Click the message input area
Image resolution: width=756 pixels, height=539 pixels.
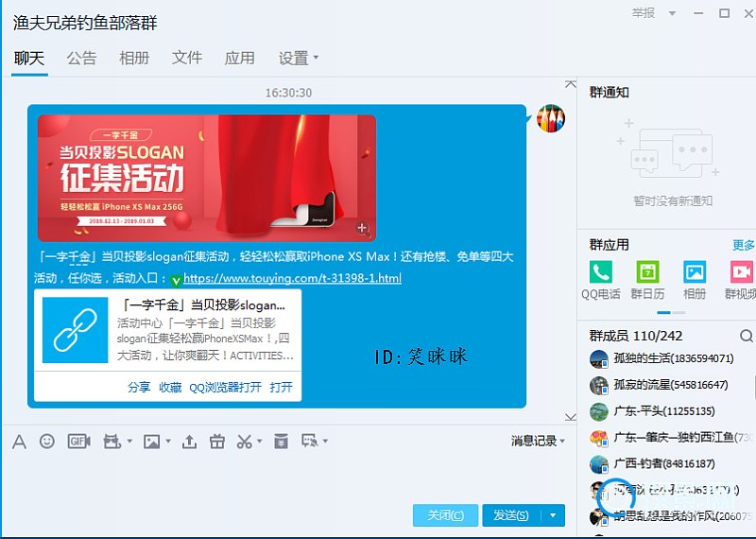point(289,477)
